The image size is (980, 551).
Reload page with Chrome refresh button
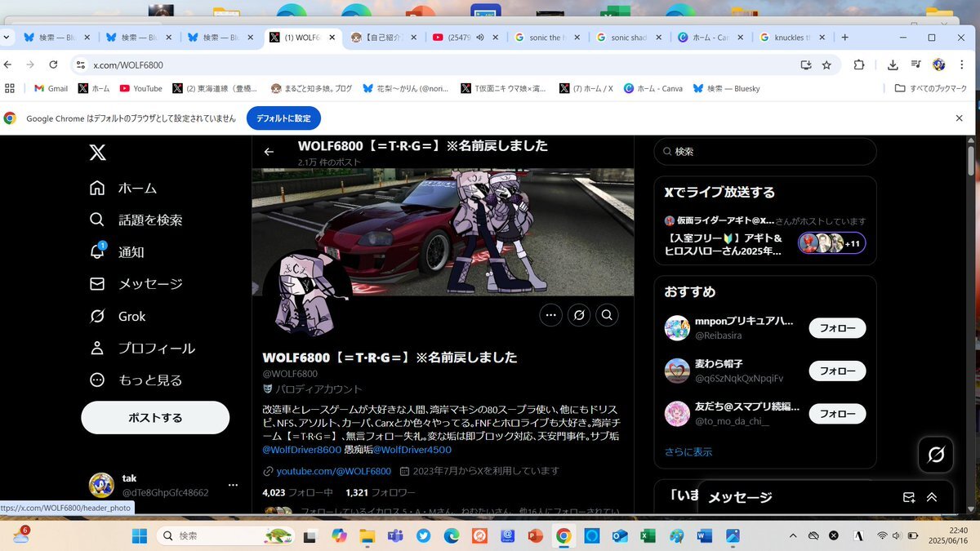click(53, 64)
